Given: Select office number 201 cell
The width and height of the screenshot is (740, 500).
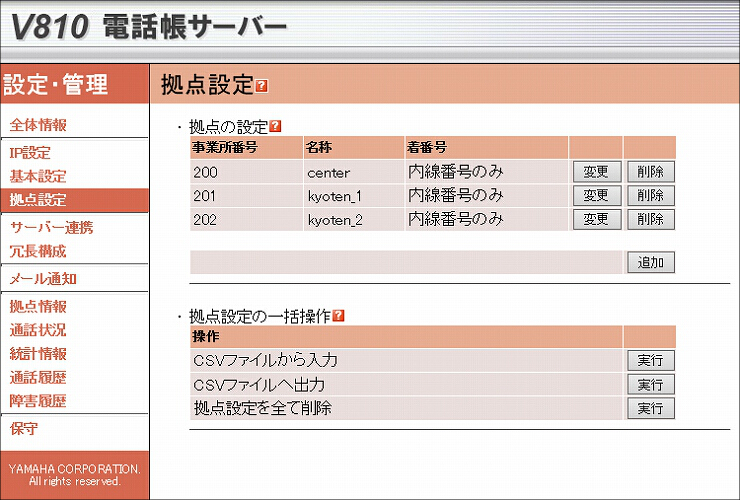Looking at the screenshot, I should pyautogui.click(x=246, y=195).
